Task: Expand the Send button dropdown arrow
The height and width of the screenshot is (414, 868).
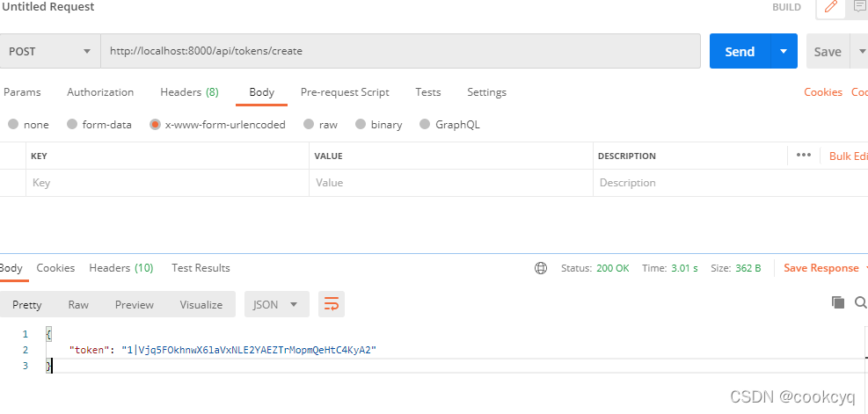Action: pyautogui.click(x=784, y=52)
